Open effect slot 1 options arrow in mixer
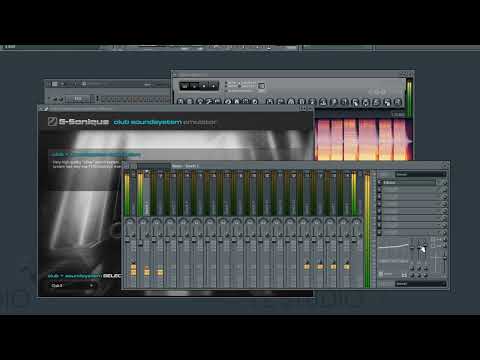The image size is (480, 360). pyautogui.click(x=380, y=182)
